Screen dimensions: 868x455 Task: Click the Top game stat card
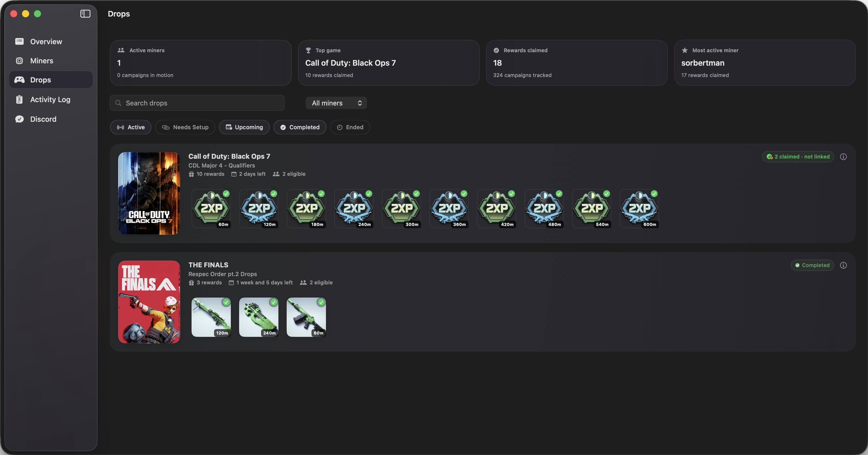click(x=389, y=63)
